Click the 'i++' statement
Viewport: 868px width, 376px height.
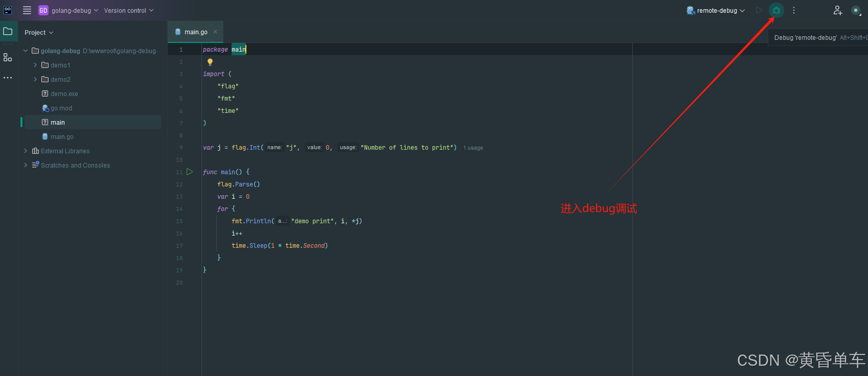click(237, 233)
